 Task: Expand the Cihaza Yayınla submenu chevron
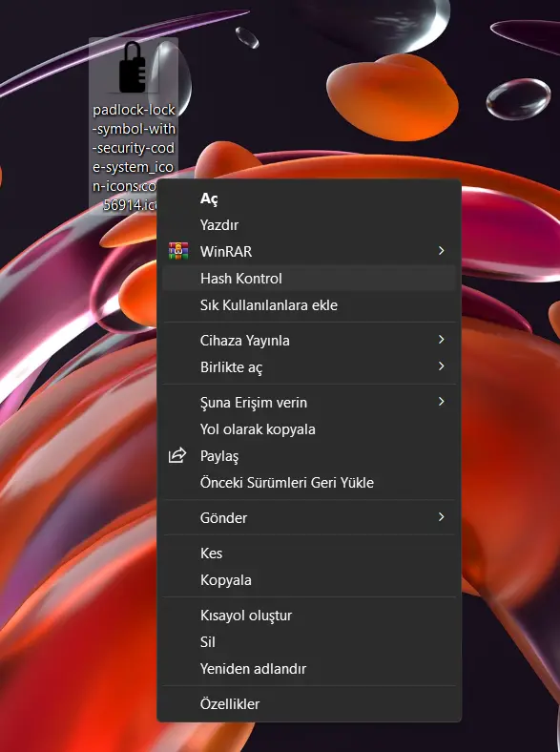pos(441,340)
